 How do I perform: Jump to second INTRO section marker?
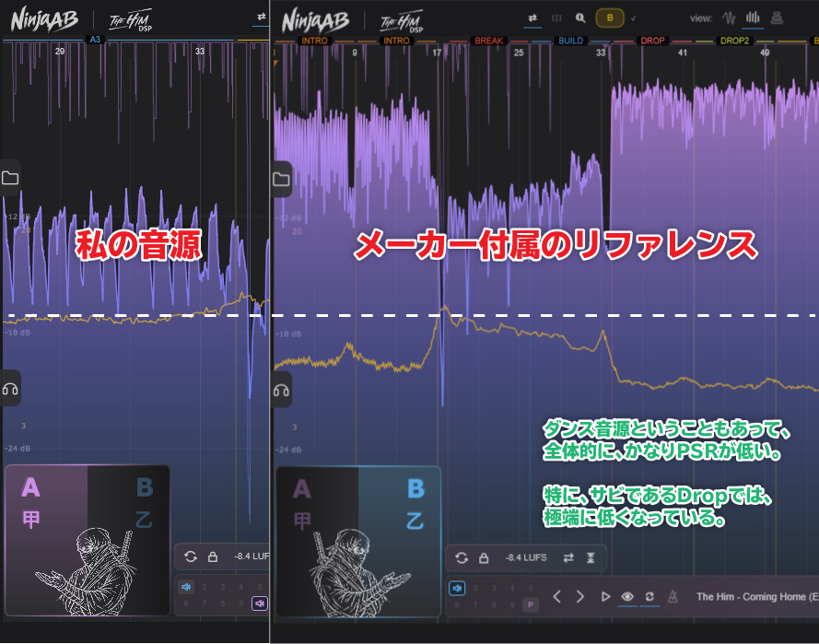click(396, 41)
